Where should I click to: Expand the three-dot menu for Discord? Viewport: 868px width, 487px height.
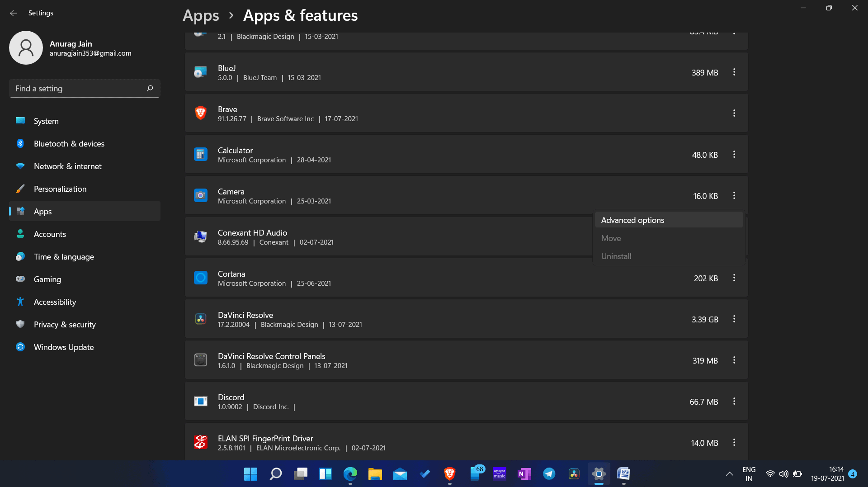click(734, 402)
